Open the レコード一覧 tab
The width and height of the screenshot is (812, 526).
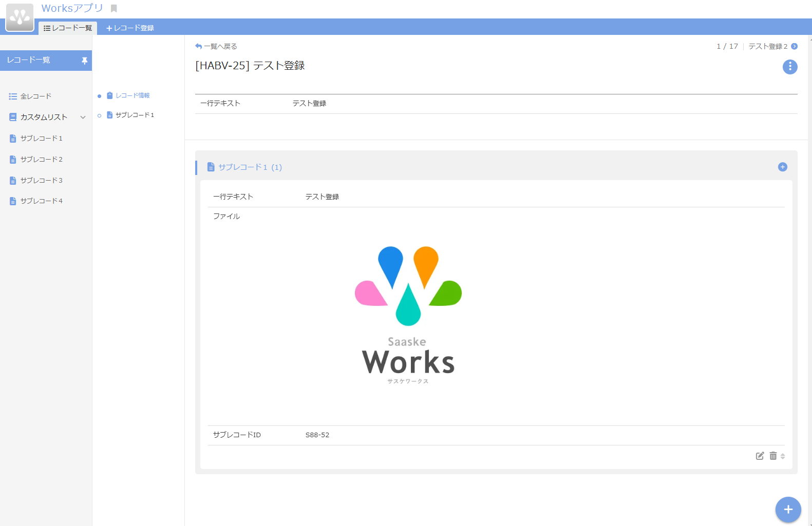coord(68,28)
